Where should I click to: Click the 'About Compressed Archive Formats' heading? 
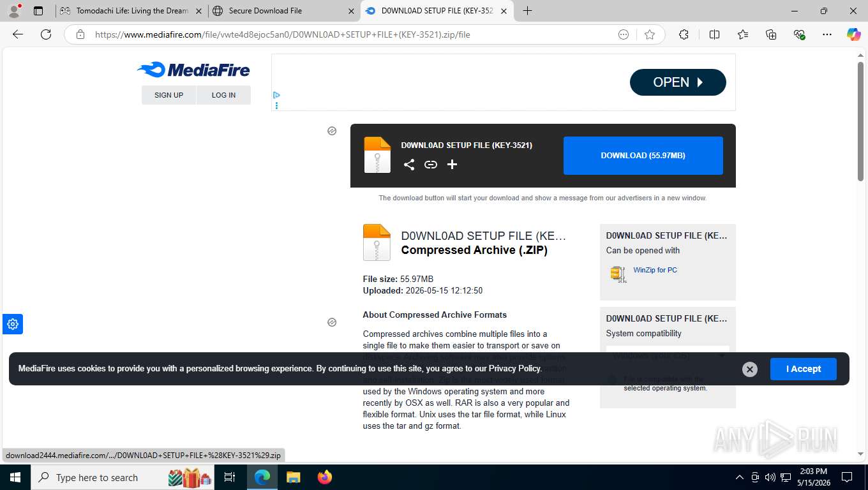435,315
